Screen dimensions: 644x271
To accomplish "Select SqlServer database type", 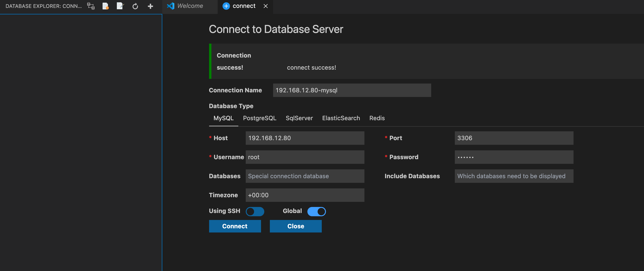I will pyautogui.click(x=299, y=118).
